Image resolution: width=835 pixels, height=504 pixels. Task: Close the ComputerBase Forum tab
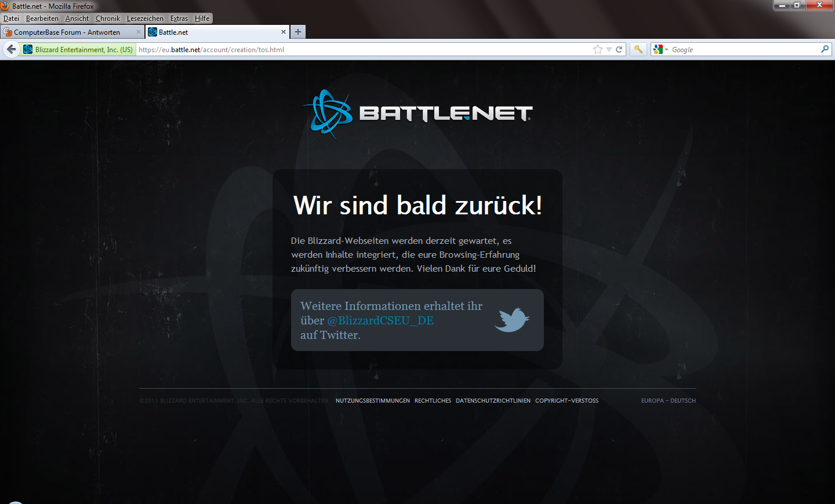(x=138, y=32)
